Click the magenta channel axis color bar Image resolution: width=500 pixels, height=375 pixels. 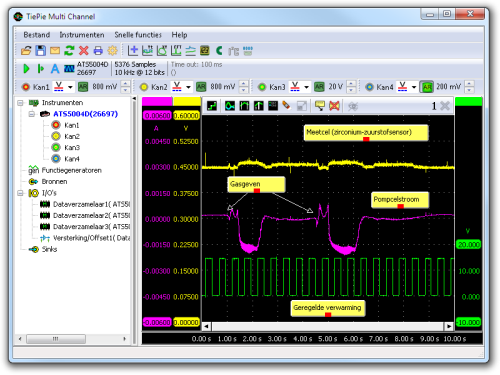click(x=157, y=101)
